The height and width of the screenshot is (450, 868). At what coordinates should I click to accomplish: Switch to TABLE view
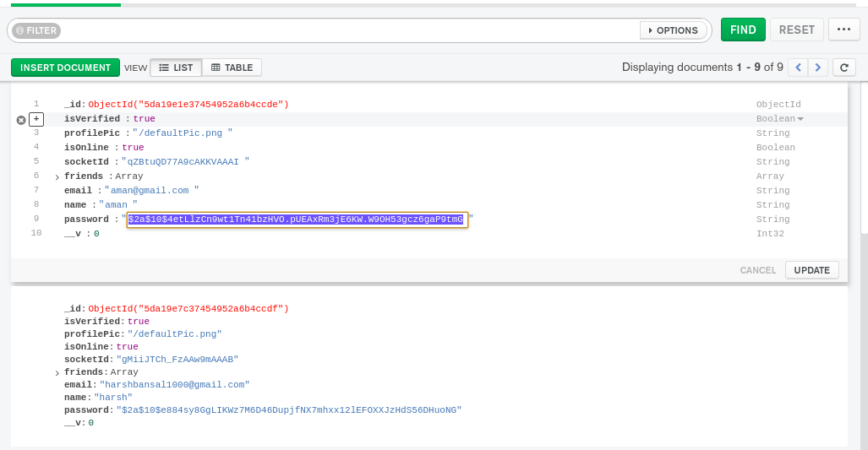pyautogui.click(x=232, y=68)
